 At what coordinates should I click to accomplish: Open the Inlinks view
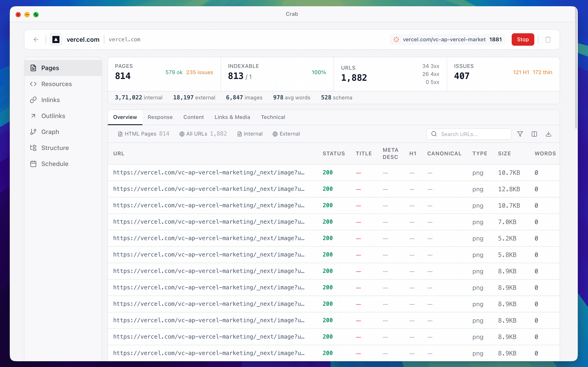51,100
